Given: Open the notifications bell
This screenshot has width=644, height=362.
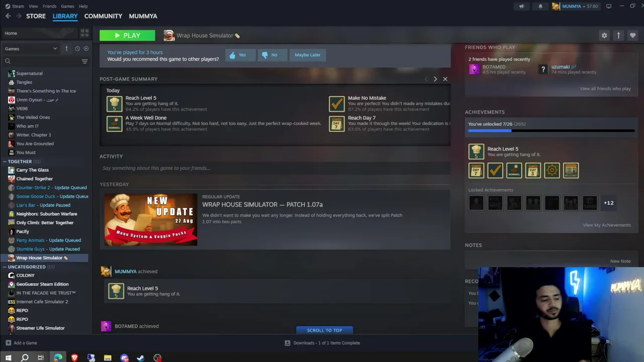Looking at the screenshot, I should point(540,7).
